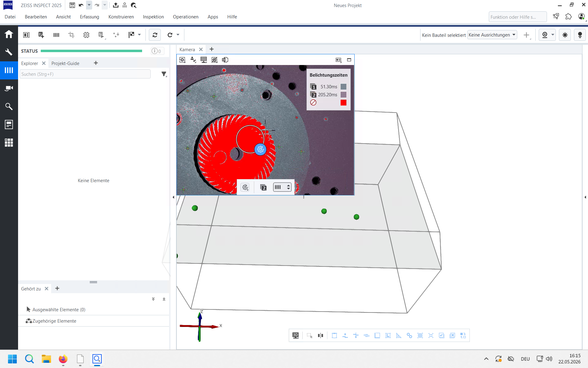
Task: Click the sensor calibration crosshair toolbar icon
Action: coord(86,35)
